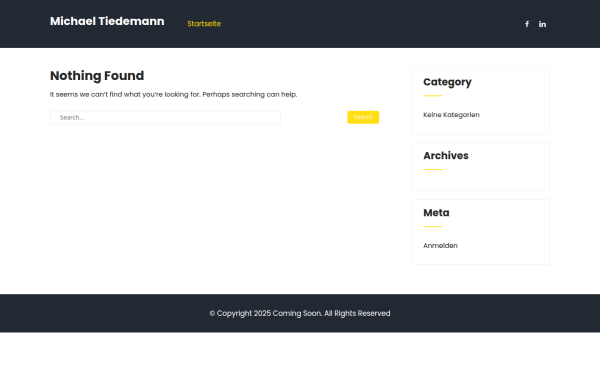Image resolution: width=600 pixels, height=375 pixels.
Task: Click the Meta widget heading
Action: (x=436, y=212)
